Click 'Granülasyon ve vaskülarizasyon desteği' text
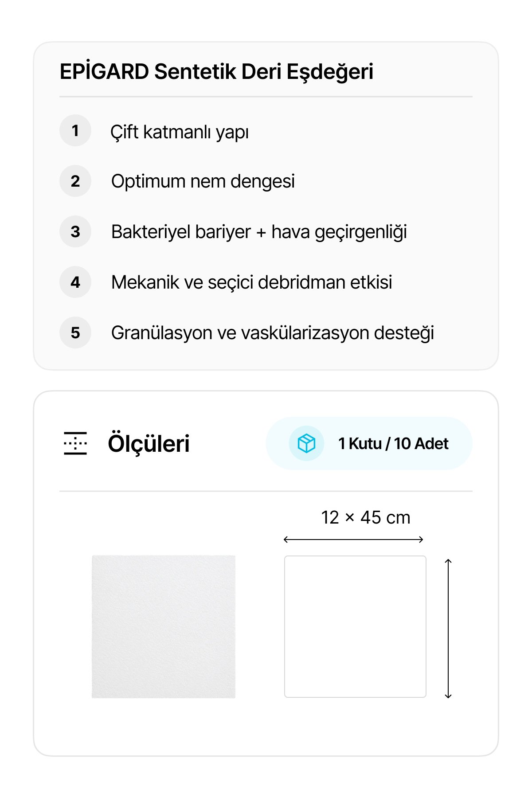Viewport: 532px width, 798px height. pos(272,333)
